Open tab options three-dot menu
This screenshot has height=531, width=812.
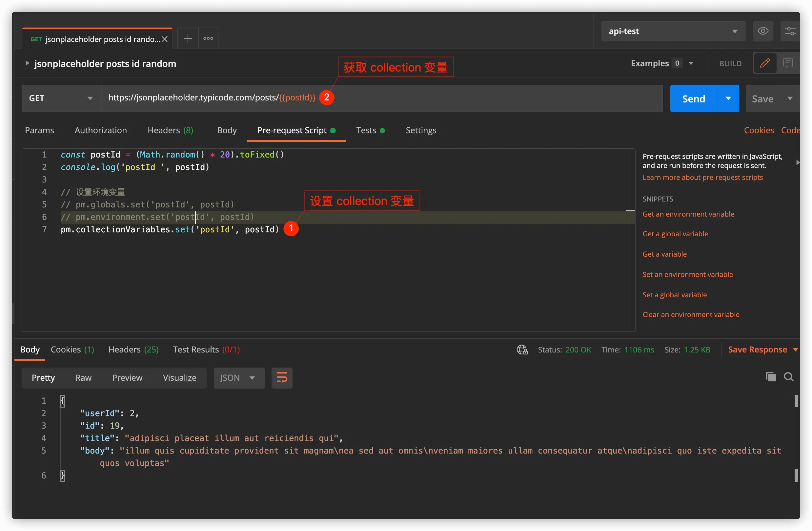(x=208, y=39)
